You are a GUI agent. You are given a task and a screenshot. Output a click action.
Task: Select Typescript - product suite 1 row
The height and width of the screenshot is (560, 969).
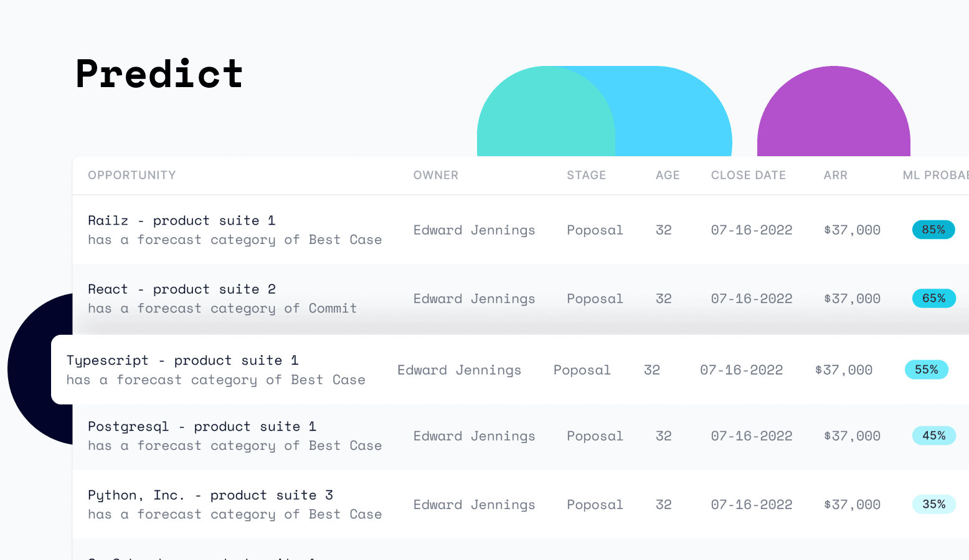click(x=510, y=370)
